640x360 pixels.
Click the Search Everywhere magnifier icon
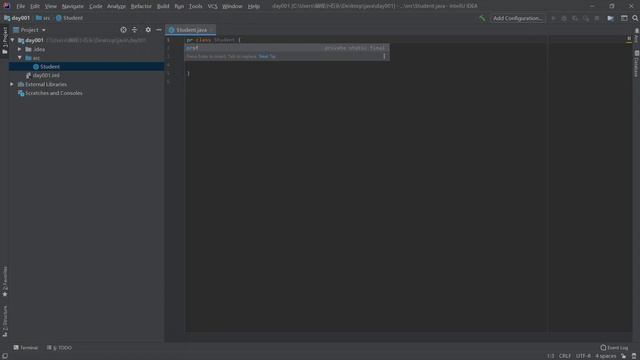[635, 18]
